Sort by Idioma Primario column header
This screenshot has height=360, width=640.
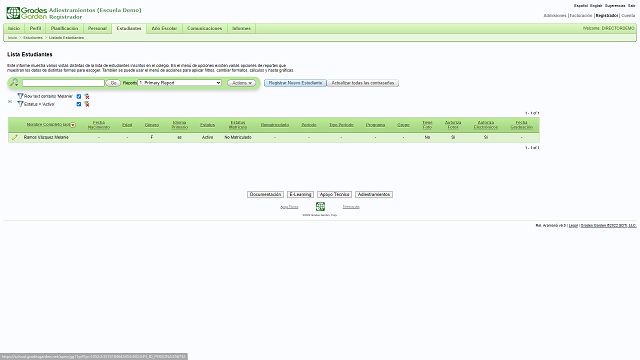[180, 125]
